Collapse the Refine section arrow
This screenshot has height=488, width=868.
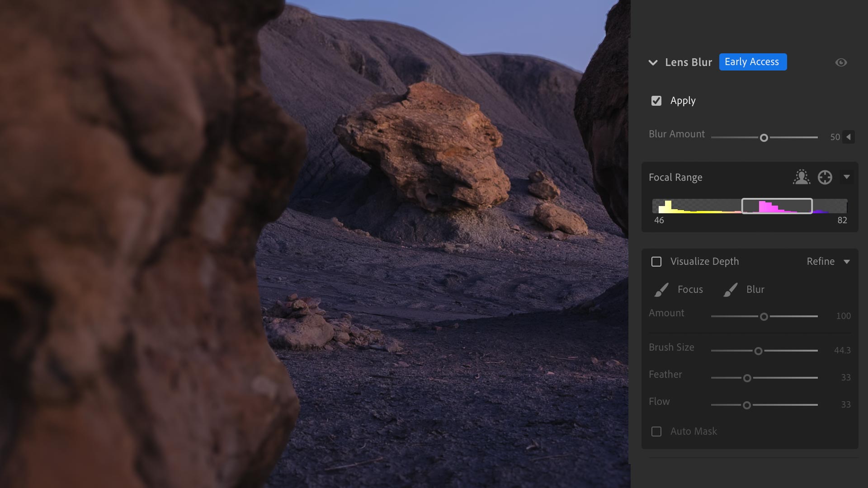tap(846, 262)
